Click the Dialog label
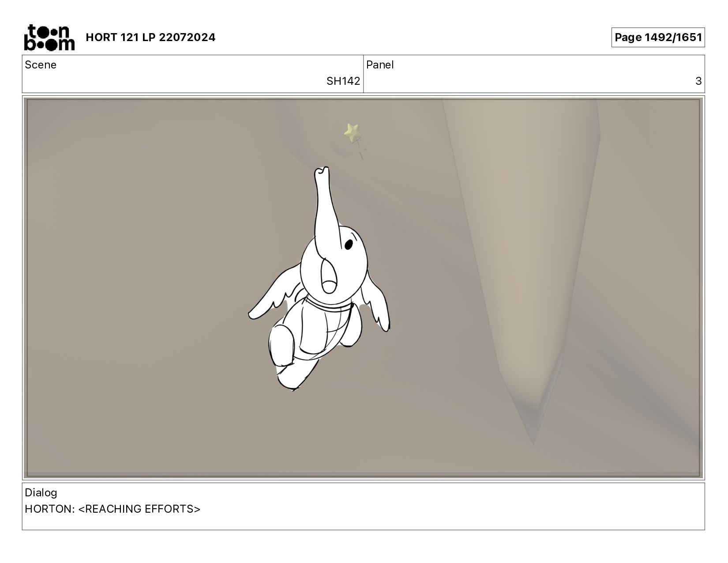The height and width of the screenshot is (563, 728). tap(41, 493)
